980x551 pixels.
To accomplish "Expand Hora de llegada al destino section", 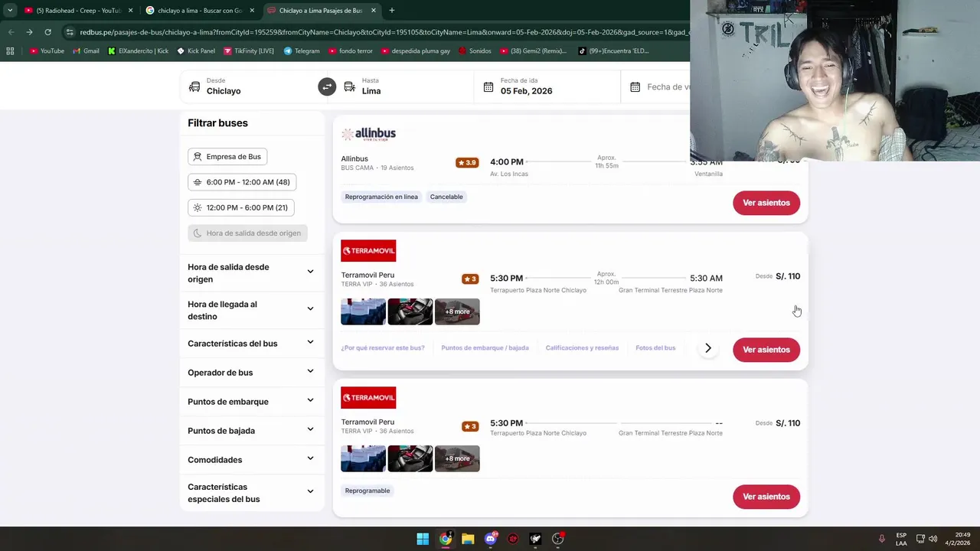I will tap(251, 310).
